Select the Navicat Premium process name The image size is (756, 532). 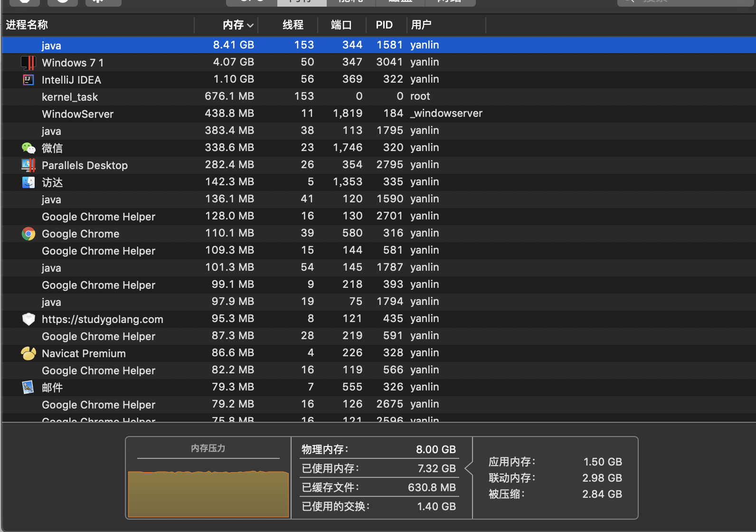pos(84,353)
